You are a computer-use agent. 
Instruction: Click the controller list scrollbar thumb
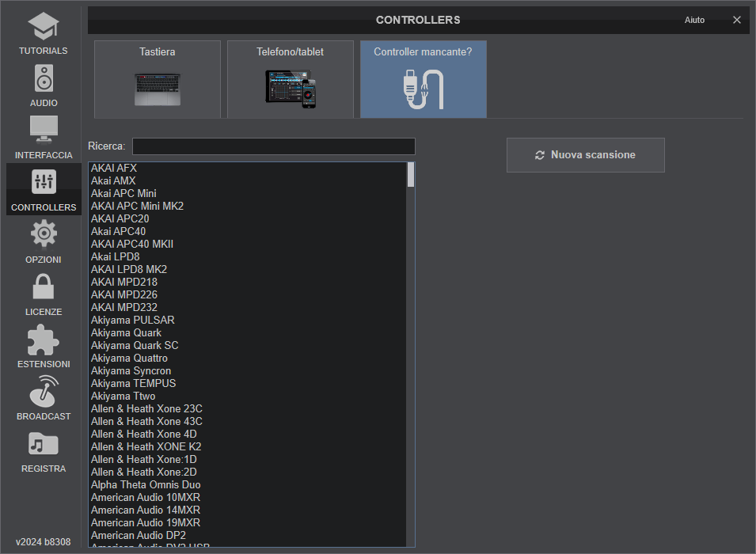click(x=411, y=175)
